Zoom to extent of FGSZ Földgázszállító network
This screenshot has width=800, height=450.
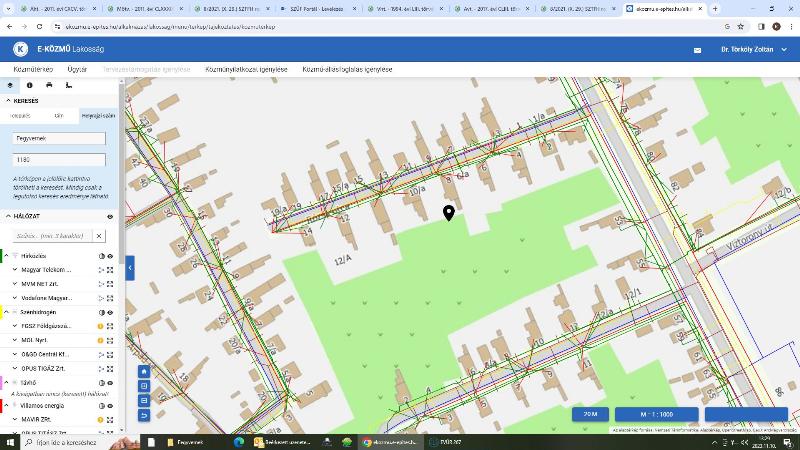[110, 326]
